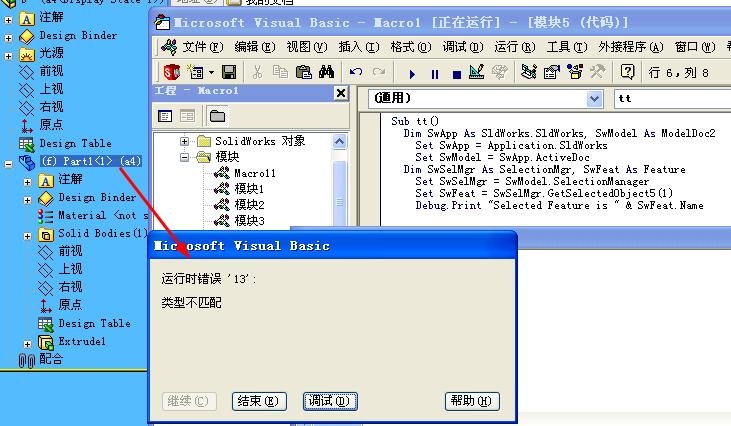The image size is (731, 426).
Task: Click the Undo arrow icon
Action: 356,72
